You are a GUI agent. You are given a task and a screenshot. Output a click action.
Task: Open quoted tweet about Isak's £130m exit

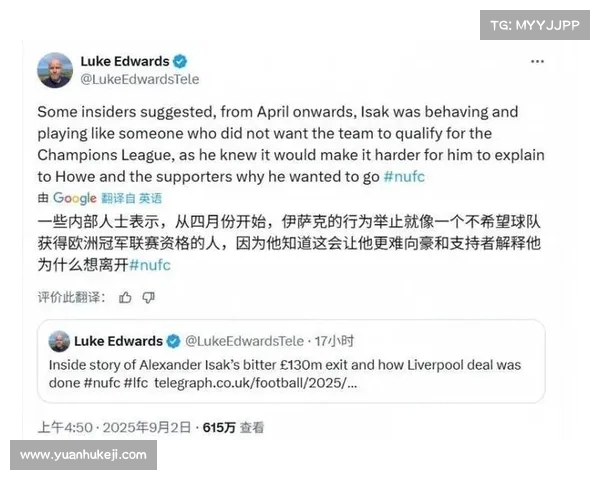291,361
